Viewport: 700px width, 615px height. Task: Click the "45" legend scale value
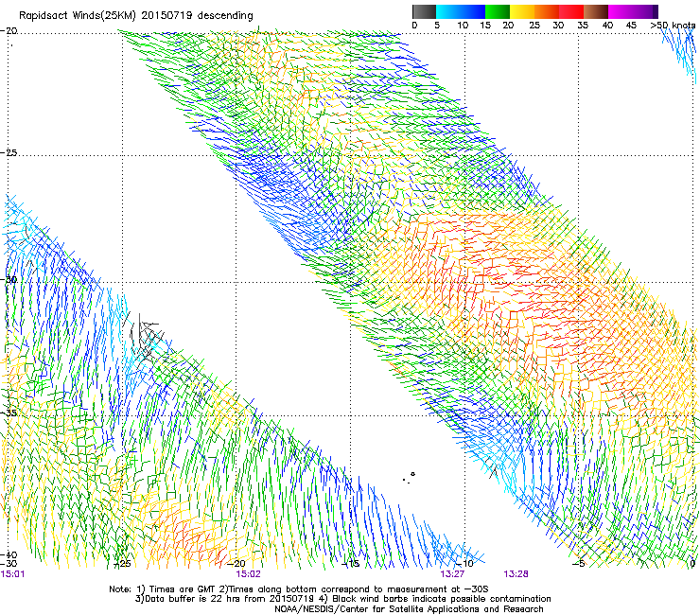point(631,26)
